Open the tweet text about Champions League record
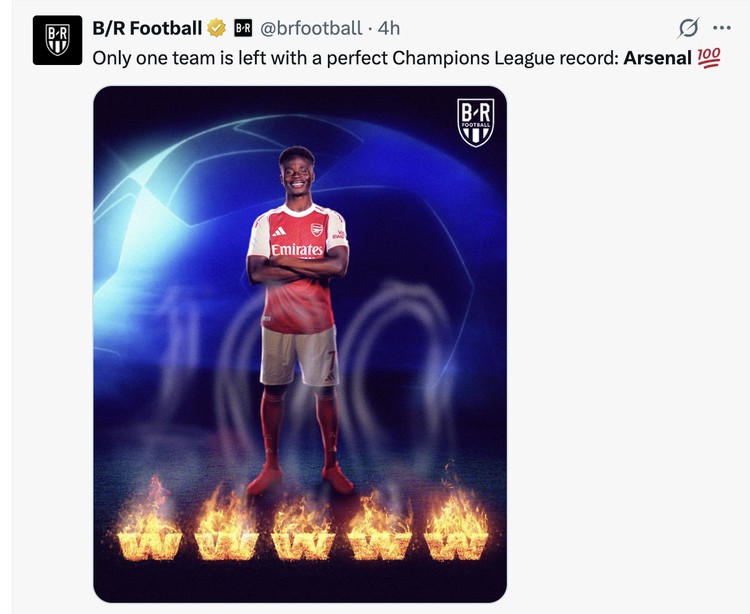750x614 pixels. (350, 57)
